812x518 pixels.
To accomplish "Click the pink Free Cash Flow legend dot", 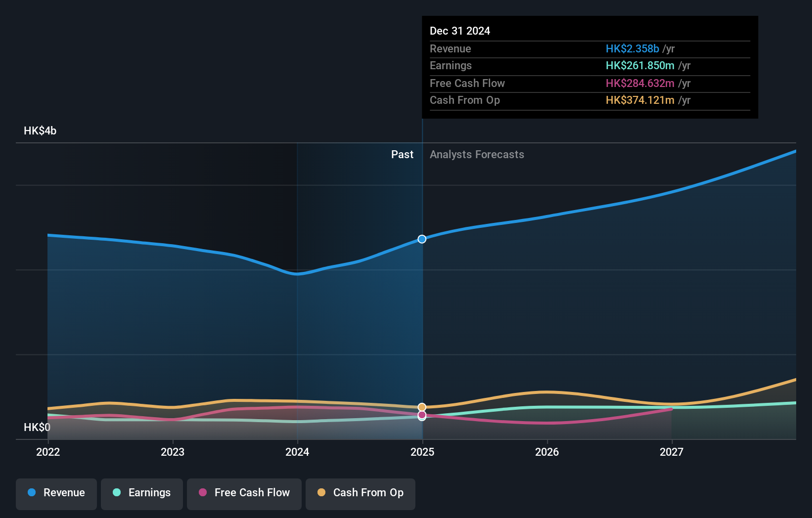I will coord(203,492).
